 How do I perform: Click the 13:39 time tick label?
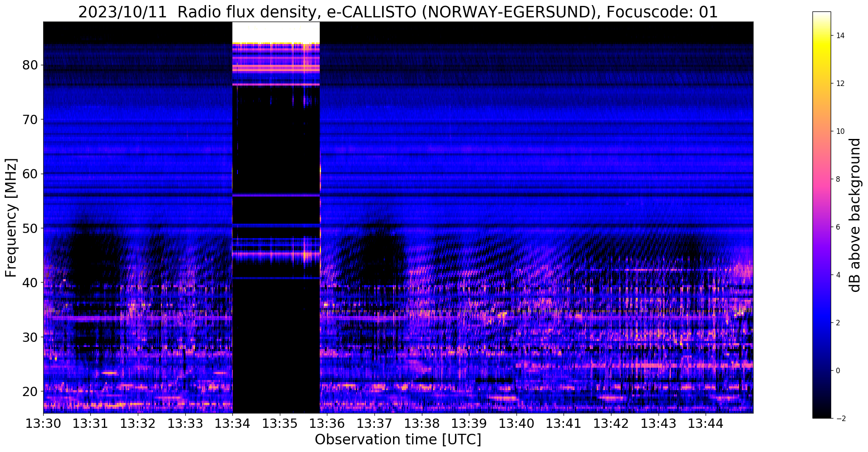click(x=469, y=423)
